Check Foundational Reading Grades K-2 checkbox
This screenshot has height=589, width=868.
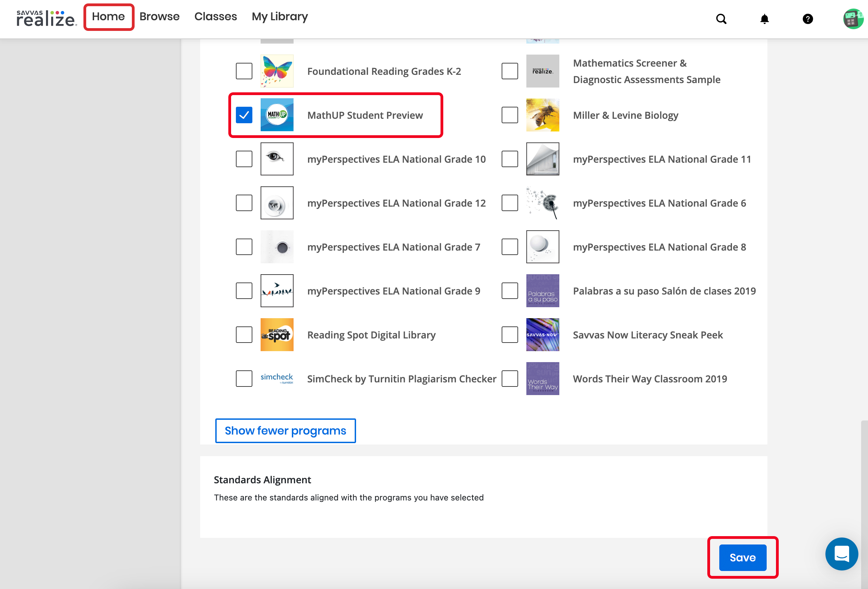tap(244, 71)
